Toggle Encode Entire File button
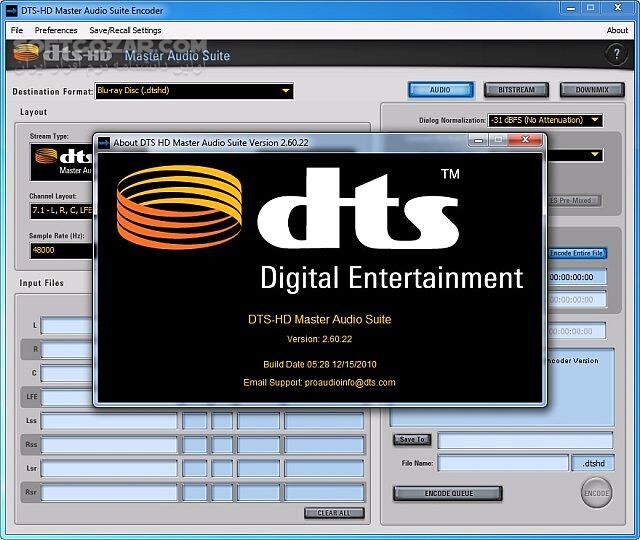This screenshot has width=640, height=540. pos(577,253)
